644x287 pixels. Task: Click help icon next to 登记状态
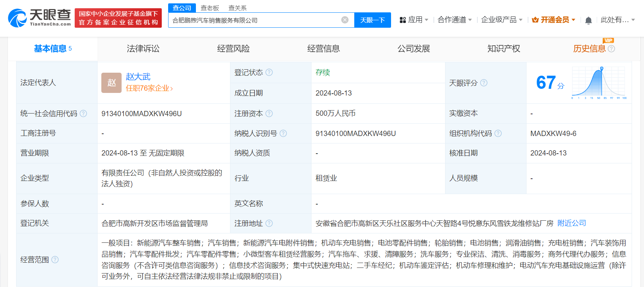tap(269, 72)
